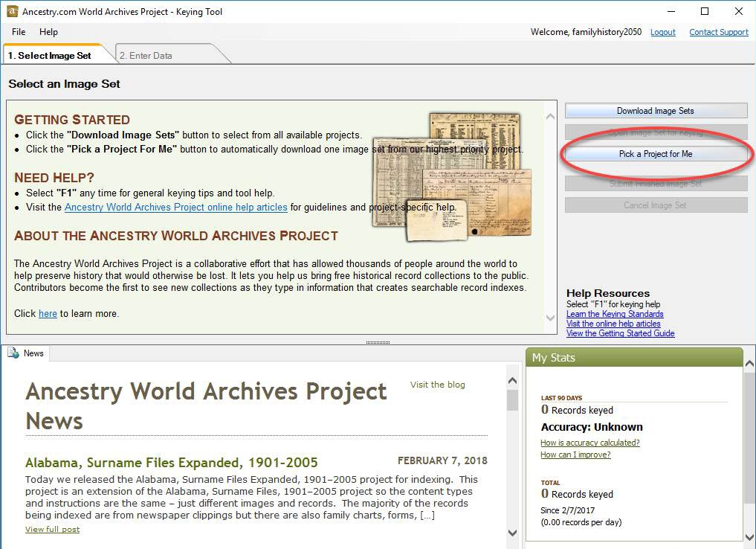Click the My Stats scroll down arrow
Screen dimensions: 756x549
[x=750, y=537]
